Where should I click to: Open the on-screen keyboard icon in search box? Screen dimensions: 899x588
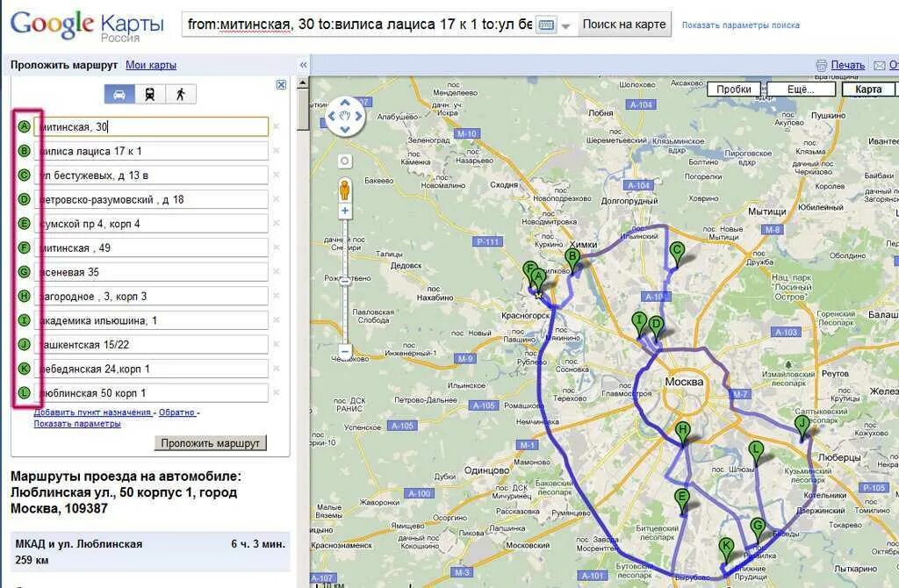pos(546,25)
